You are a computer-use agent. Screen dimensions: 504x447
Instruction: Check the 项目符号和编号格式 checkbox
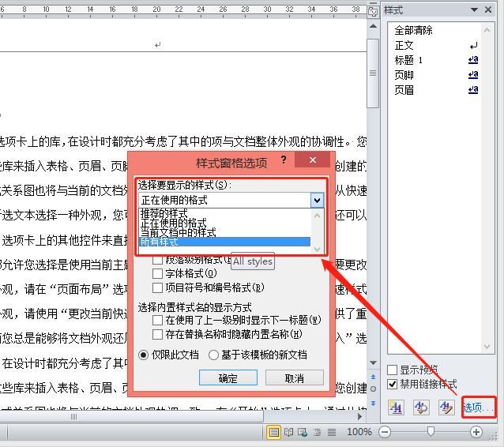tap(157, 287)
